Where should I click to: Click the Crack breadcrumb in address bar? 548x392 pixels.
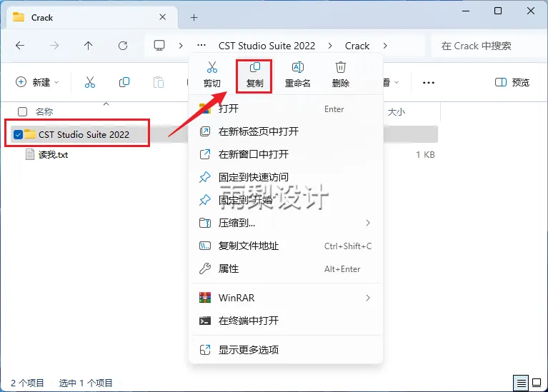357,46
